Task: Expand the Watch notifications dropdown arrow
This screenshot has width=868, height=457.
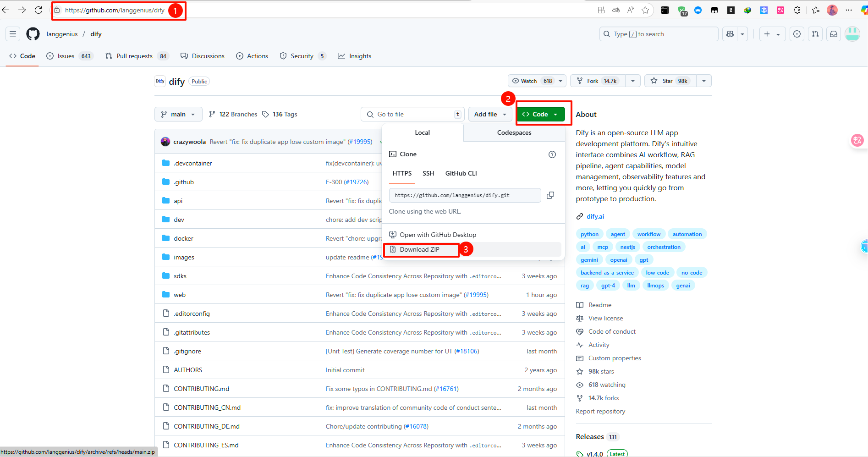Action: pos(560,81)
